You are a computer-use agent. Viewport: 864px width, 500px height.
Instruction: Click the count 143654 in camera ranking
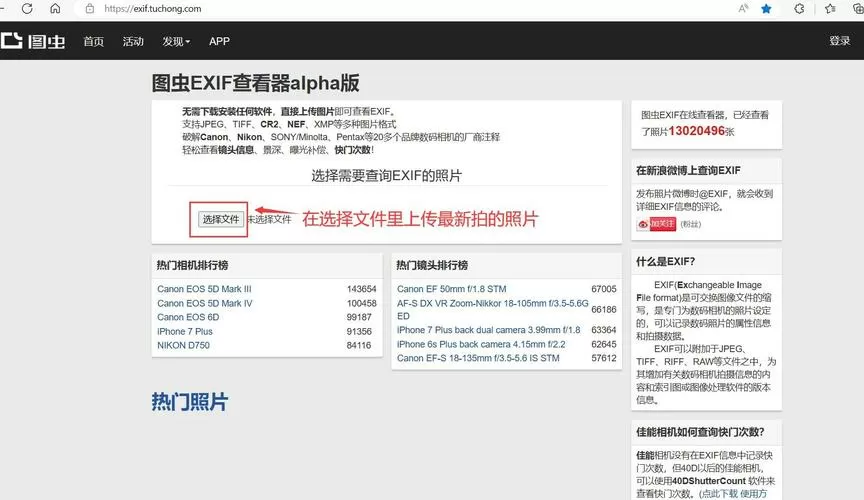coord(361,289)
